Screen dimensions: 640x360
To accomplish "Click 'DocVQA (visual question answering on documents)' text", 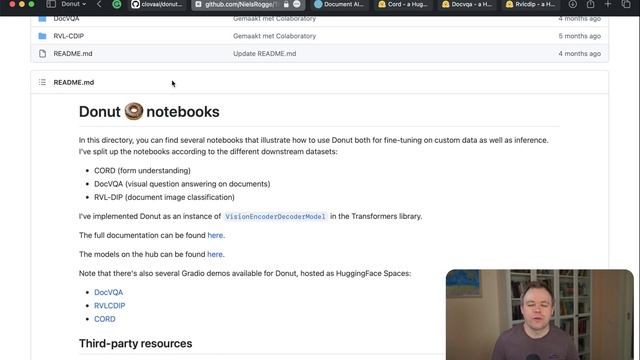I will click(x=182, y=184).
